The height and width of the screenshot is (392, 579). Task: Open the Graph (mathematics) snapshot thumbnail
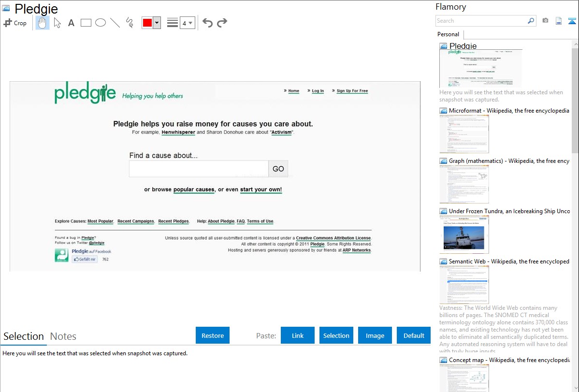(x=464, y=184)
